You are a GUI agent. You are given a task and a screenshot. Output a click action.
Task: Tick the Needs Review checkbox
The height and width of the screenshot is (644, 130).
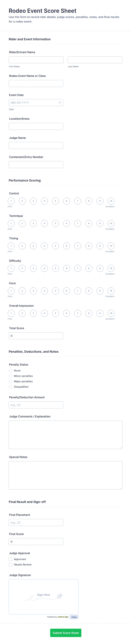pos(10,565)
